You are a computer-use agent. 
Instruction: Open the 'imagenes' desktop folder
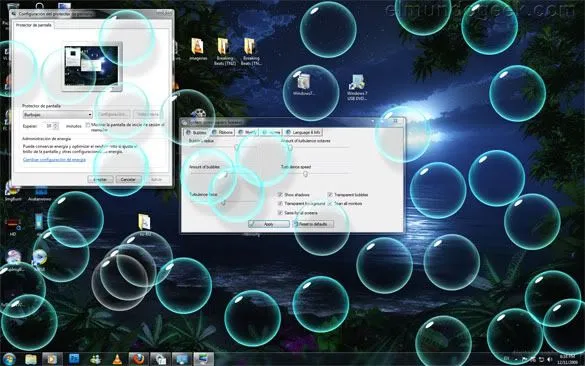[x=197, y=49]
